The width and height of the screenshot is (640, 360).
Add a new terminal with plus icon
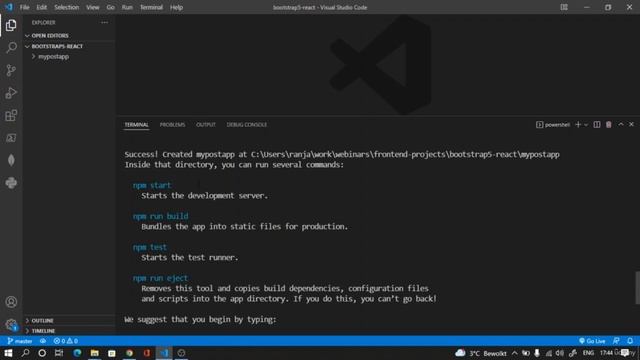tap(578, 124)
